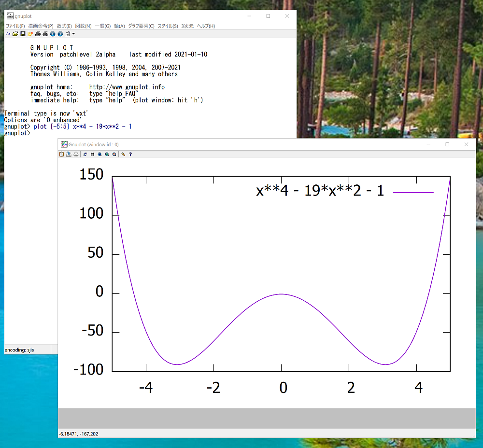Screen dimensions: 483x448
Task: Toggle the grid on the plot
Action: [92, 154]
